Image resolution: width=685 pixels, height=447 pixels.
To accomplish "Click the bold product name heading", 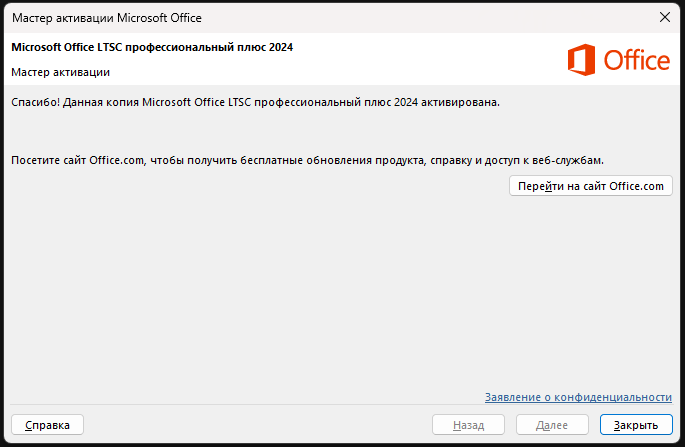I will (x=152, y=47).
